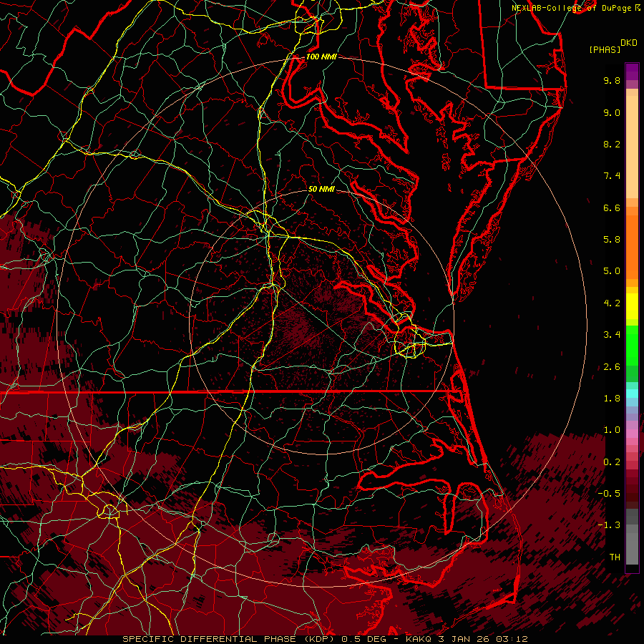Click the bright green color bar segment

(632, 346)
